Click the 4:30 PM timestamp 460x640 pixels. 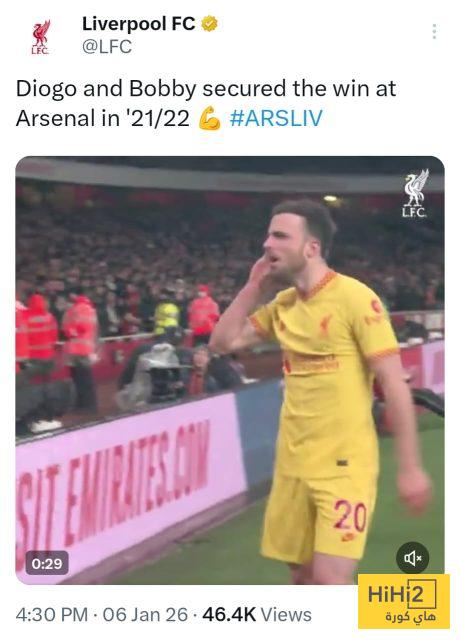tap(52, 614)
